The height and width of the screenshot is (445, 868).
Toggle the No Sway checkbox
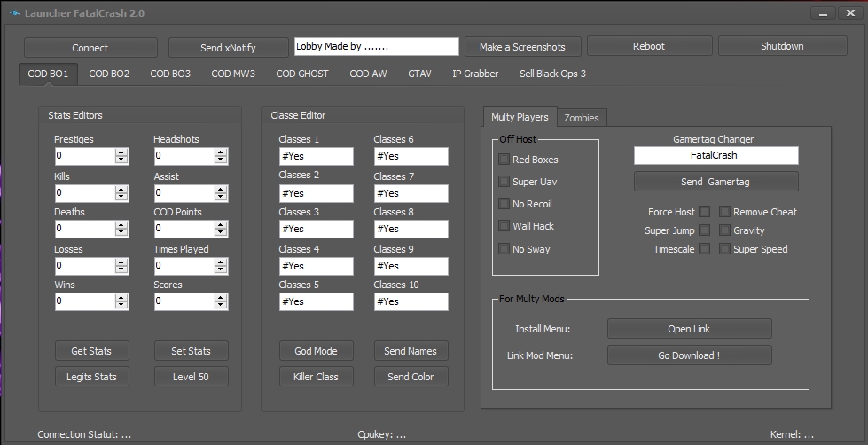(504, 249)
